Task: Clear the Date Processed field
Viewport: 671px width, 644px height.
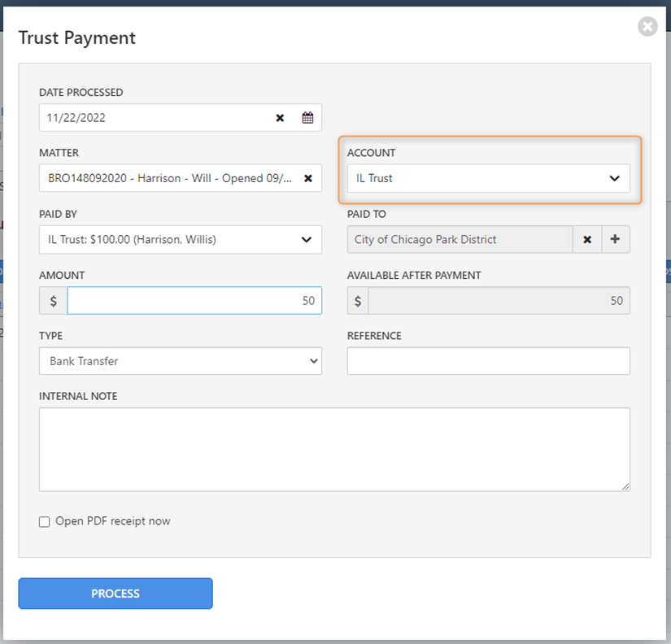Action: tap(280, 117)
